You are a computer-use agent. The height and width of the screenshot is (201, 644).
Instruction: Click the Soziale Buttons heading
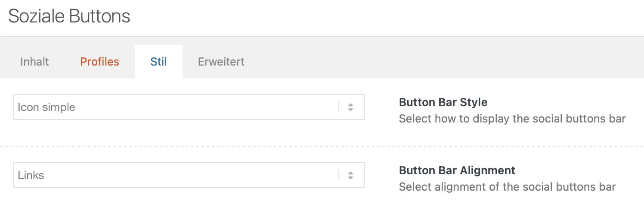point(69,16)
